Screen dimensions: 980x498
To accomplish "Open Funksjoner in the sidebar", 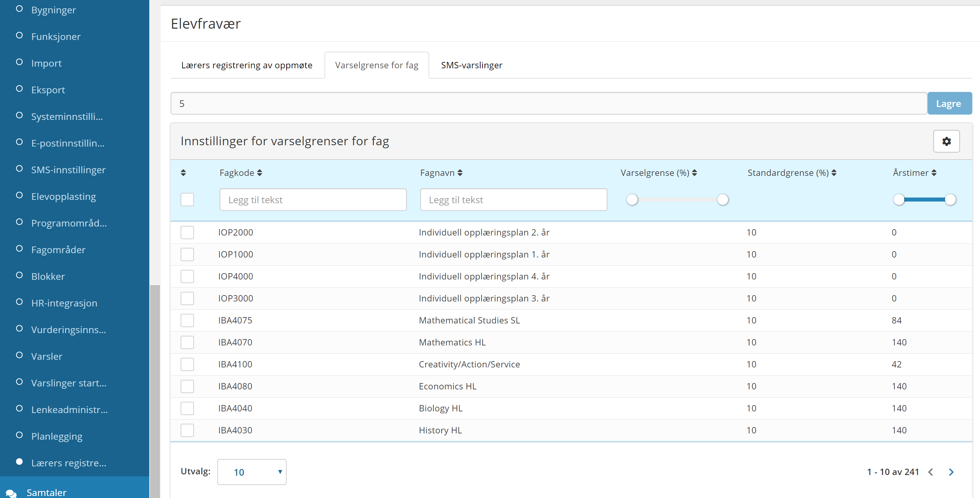I will pyautogui.click(x=56, y=37).
